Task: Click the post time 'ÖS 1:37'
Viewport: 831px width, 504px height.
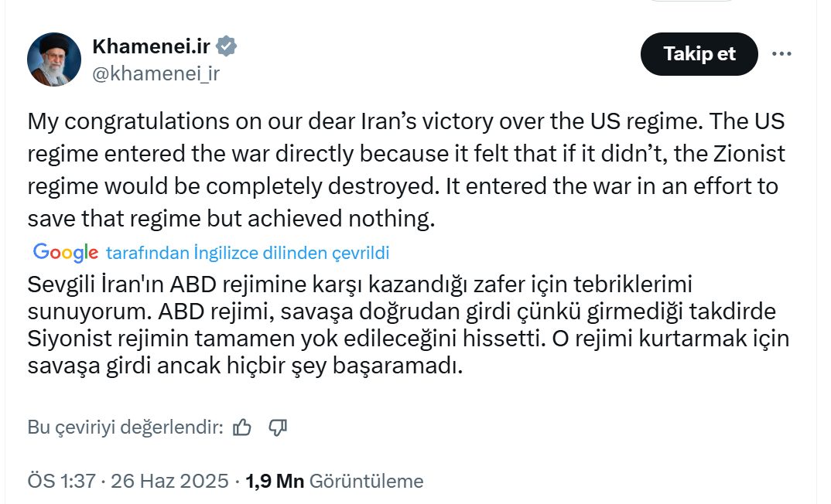Action: coord(62,481)
